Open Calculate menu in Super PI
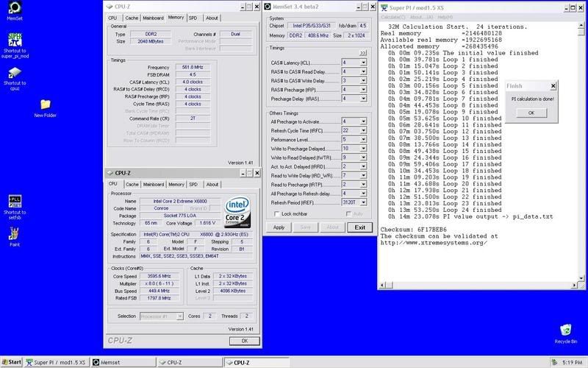 tap(393, 17)
